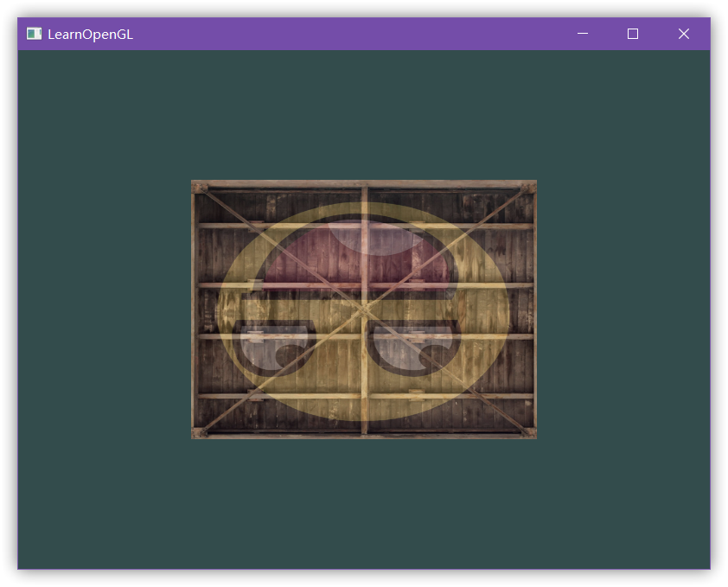Click teal background left of the crate
Image resolution: width=728 pixels, height=587 pixels.
(x=104, y=309)
